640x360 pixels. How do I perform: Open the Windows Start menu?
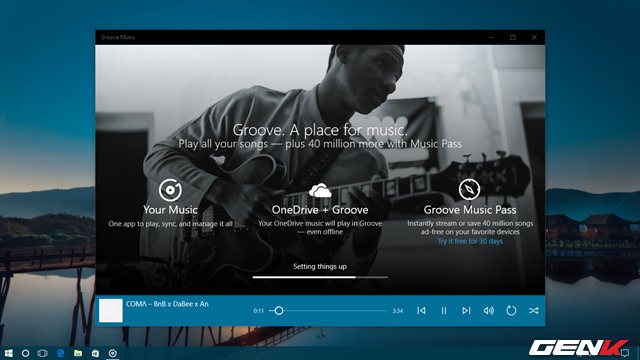click(8, 353)
